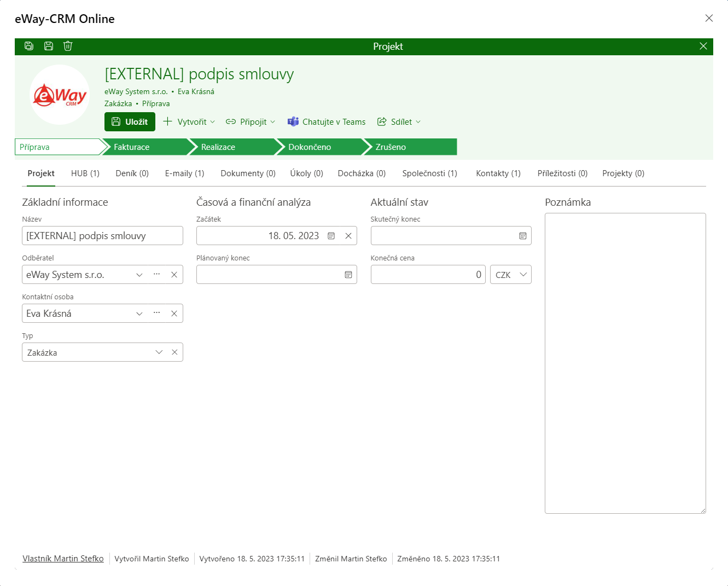728x586 pixels.
Task: Open the Příležitosti (0) tab
Action: pos(562,173)
